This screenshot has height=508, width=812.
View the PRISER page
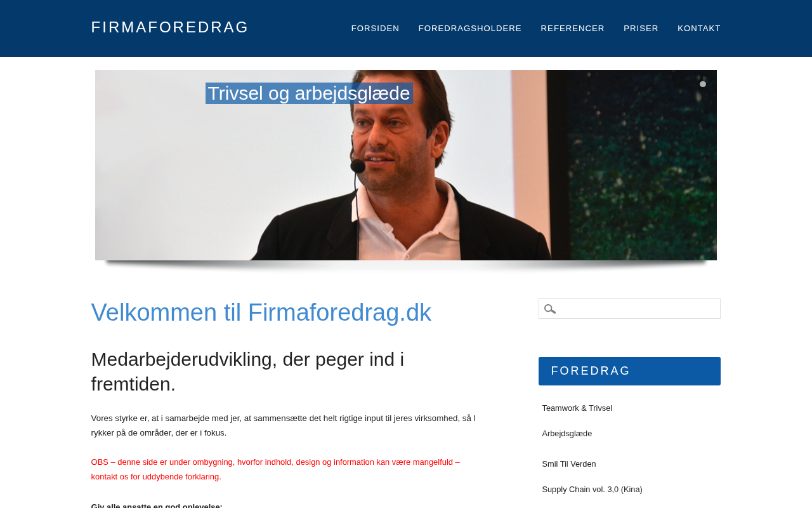641,29
